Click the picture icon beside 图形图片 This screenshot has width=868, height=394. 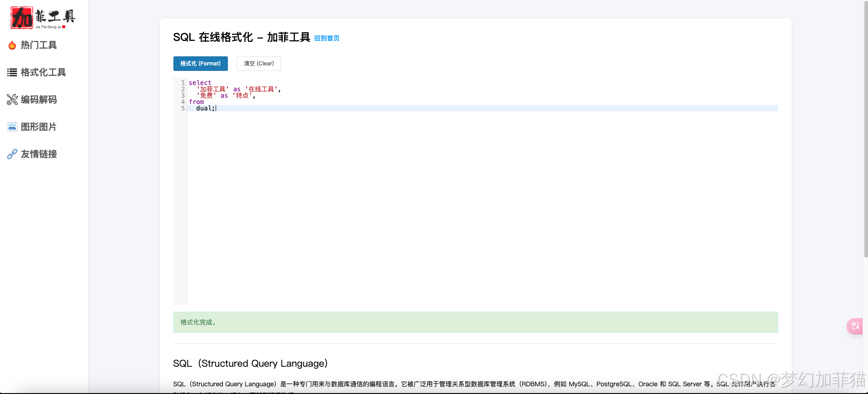click(x=12, y=127)
